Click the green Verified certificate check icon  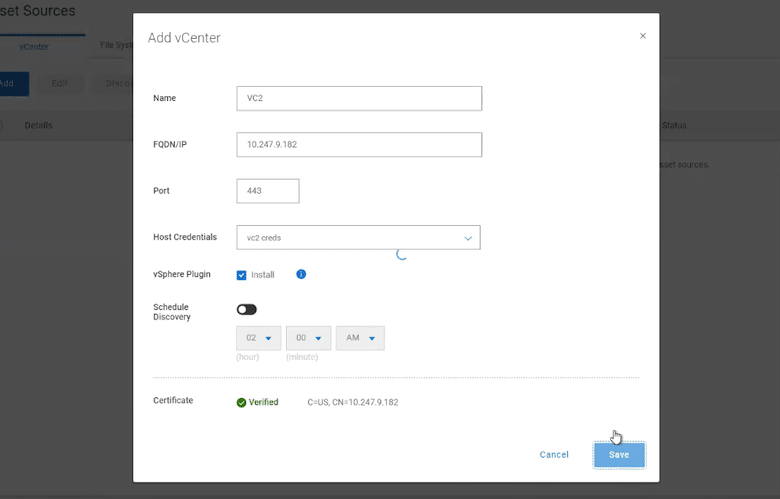point(241,402)
